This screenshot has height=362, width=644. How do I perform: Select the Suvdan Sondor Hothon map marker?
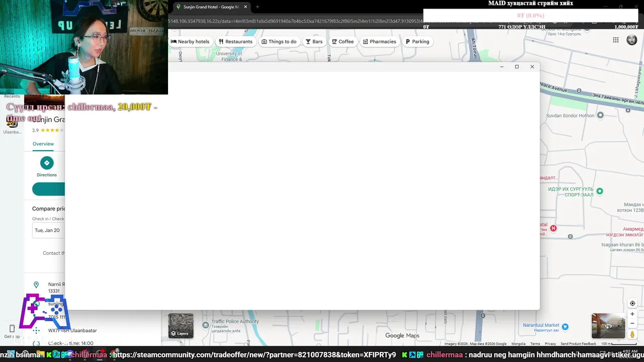pos(600,115)
